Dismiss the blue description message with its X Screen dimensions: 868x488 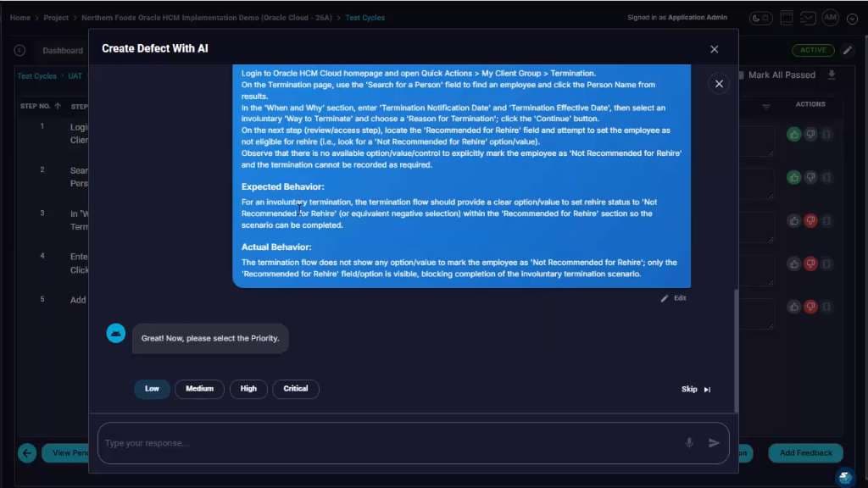(x=719, y=84)
